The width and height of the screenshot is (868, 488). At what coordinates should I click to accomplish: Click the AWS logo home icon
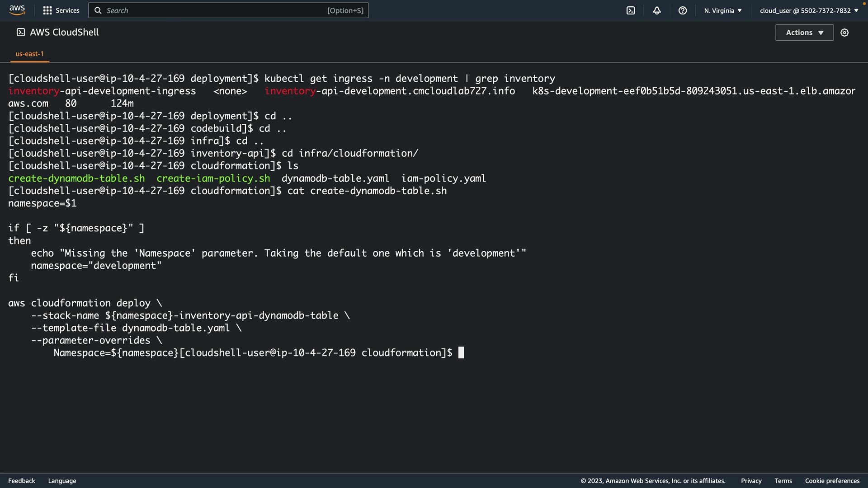click(x=17, y=10)
